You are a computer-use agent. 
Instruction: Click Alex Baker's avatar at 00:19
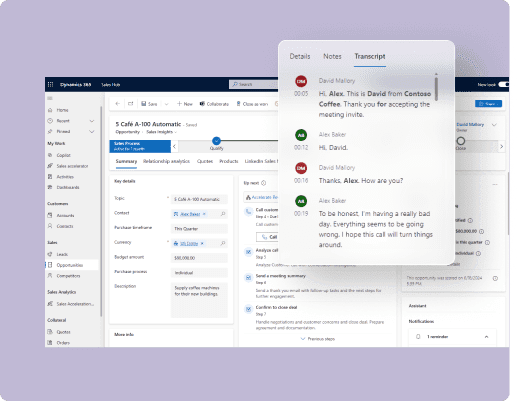[x=301, y=201]
